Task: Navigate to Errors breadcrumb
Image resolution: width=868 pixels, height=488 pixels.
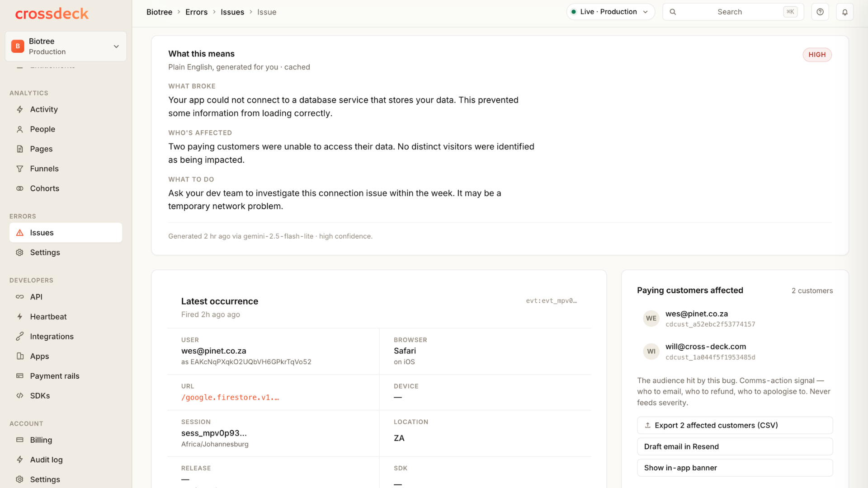Action: (196, 12)
